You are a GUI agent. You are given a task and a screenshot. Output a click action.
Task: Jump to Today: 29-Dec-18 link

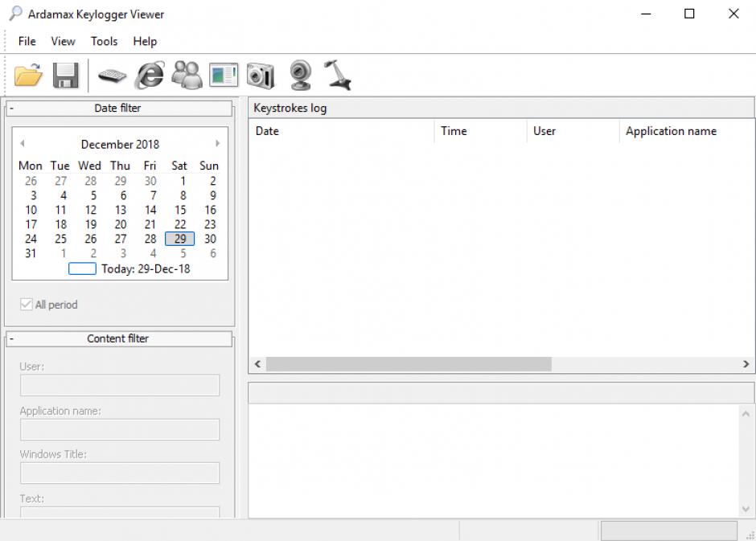(145, 268)
